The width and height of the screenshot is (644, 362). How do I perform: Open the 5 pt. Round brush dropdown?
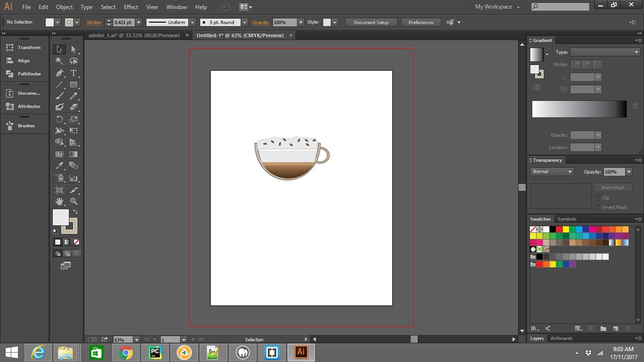tap(244, 22)
